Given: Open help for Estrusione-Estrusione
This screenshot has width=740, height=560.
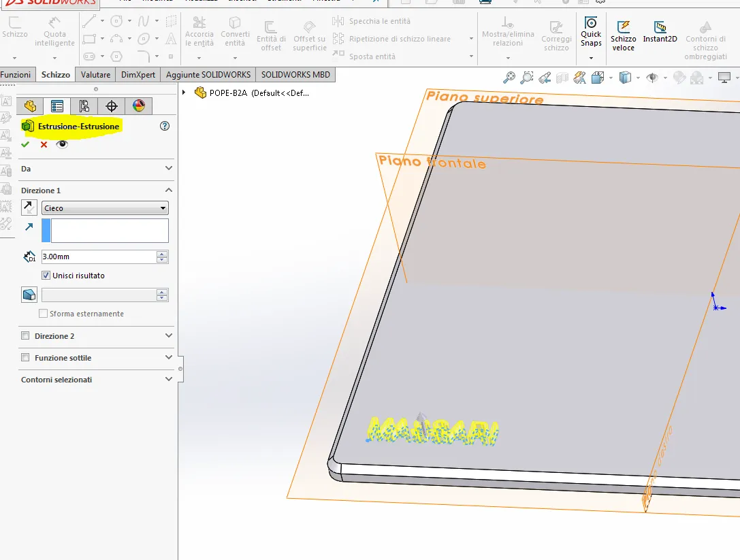Looking at the screenshot, I should 165,126.
